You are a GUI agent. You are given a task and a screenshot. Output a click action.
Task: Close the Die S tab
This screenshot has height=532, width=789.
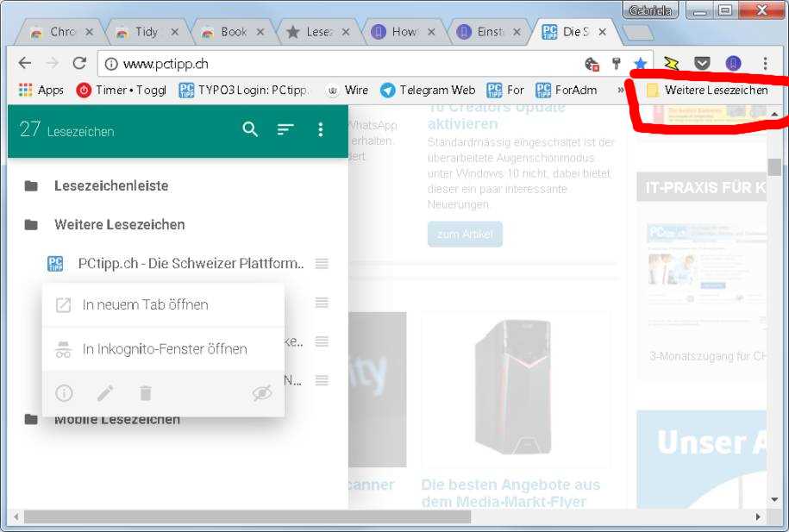[x=603, y=32]
